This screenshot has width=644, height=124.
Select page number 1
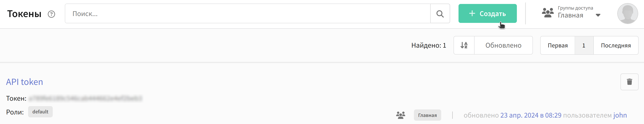584,45
